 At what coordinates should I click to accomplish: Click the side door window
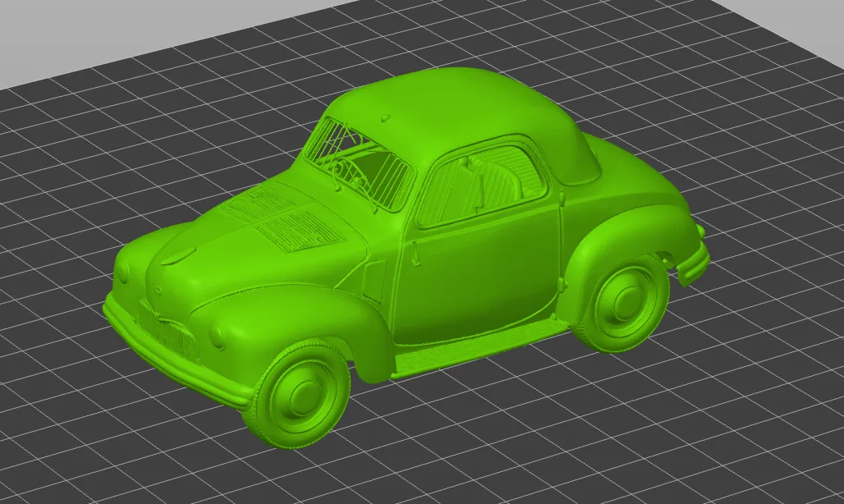coord(482,184)
